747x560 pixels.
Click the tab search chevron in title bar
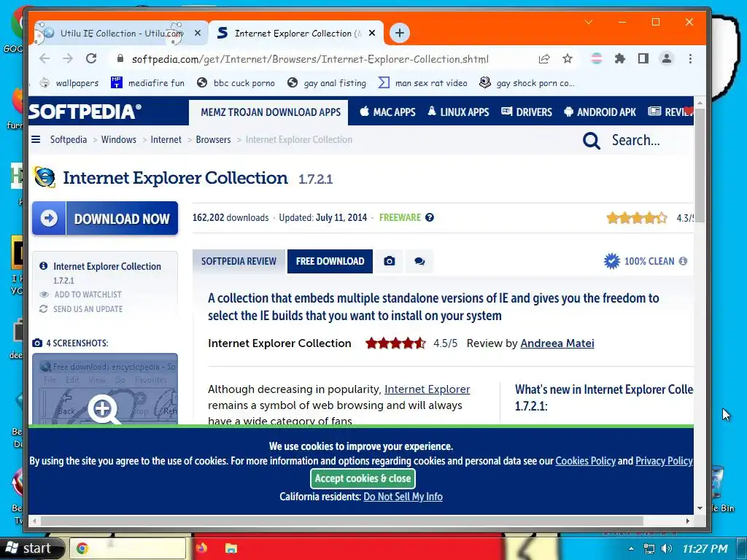(589, 22)
